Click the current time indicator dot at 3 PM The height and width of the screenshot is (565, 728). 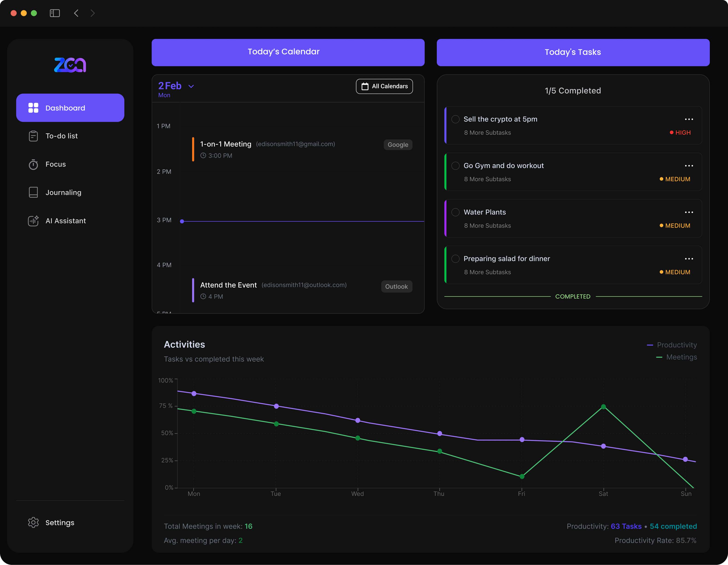coord(182,221)
